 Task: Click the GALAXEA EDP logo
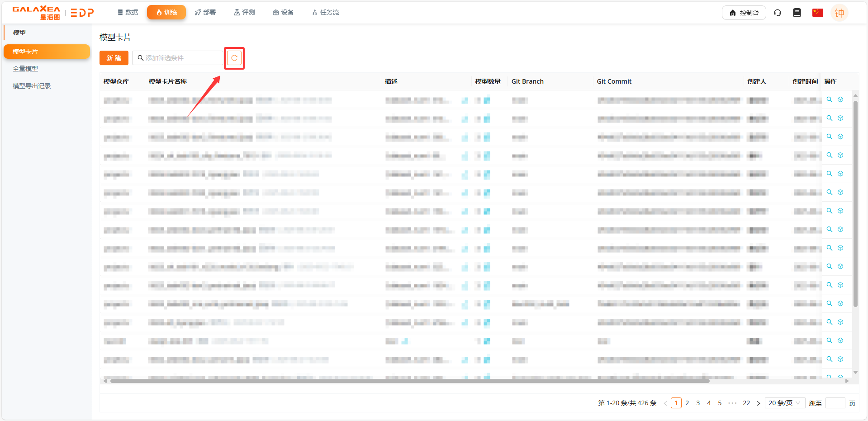point(53,13)
